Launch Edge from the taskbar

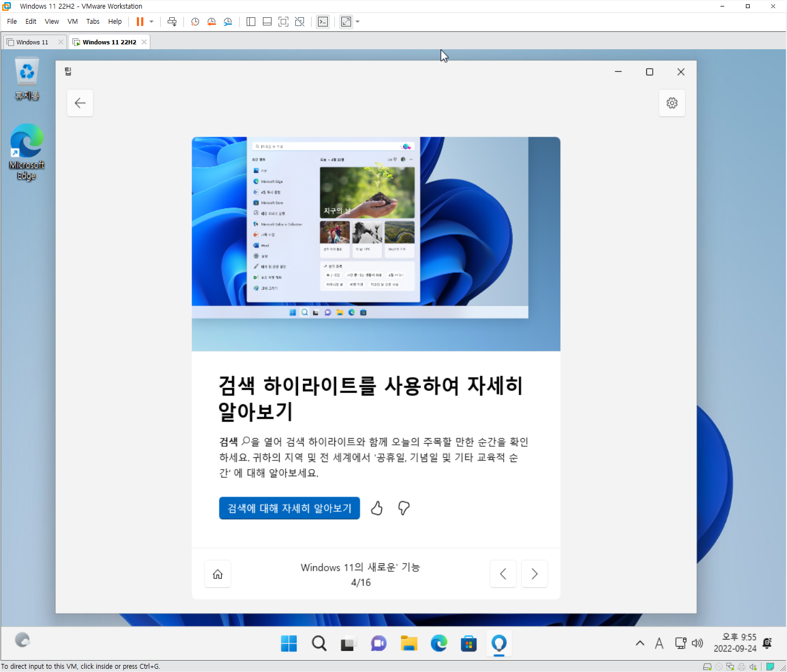(x=439, y=643)
